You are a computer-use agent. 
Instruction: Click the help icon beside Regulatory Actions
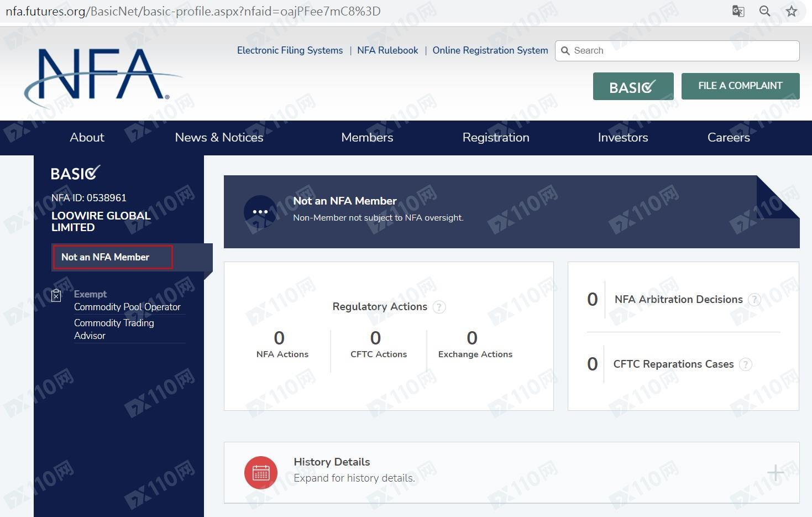[x=439, y=307]
